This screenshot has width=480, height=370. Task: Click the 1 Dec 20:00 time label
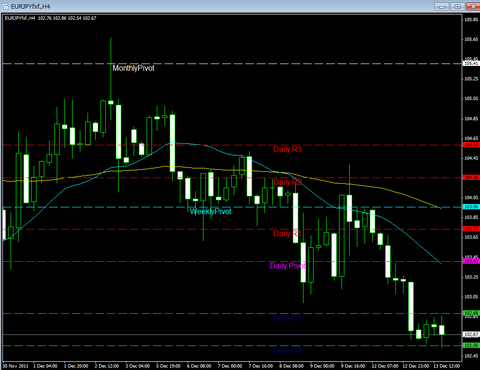click(76, 366)
